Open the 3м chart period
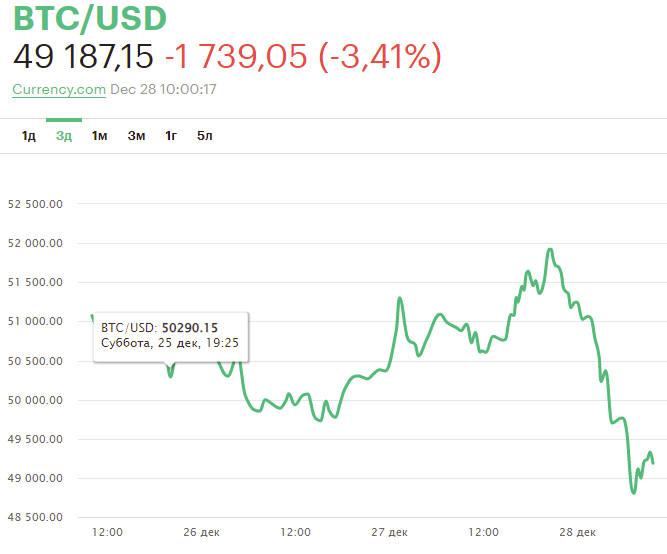 (136, 136)
